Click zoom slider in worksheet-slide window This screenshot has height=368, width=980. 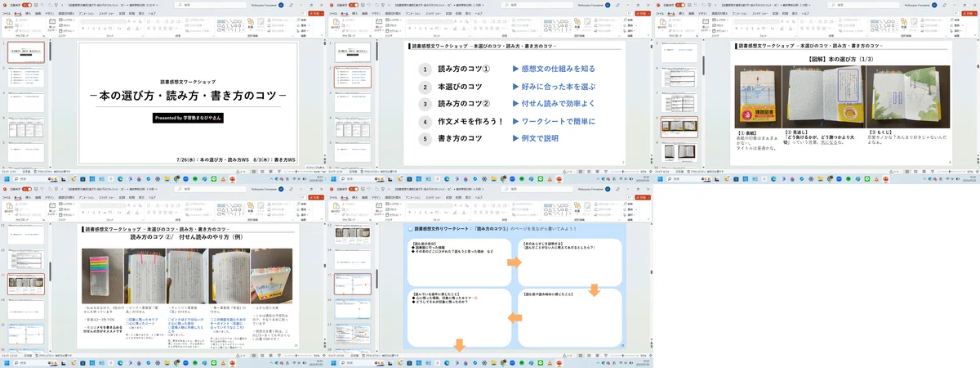(x=626, y=356)
